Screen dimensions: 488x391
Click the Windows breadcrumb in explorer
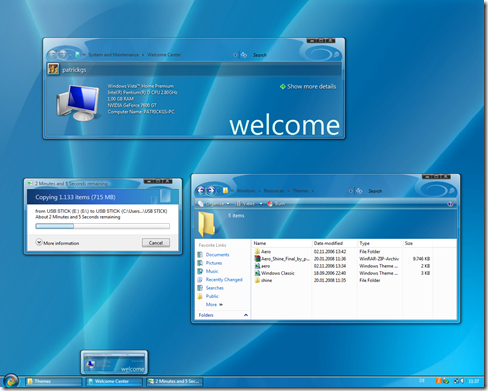click(246, 191)
